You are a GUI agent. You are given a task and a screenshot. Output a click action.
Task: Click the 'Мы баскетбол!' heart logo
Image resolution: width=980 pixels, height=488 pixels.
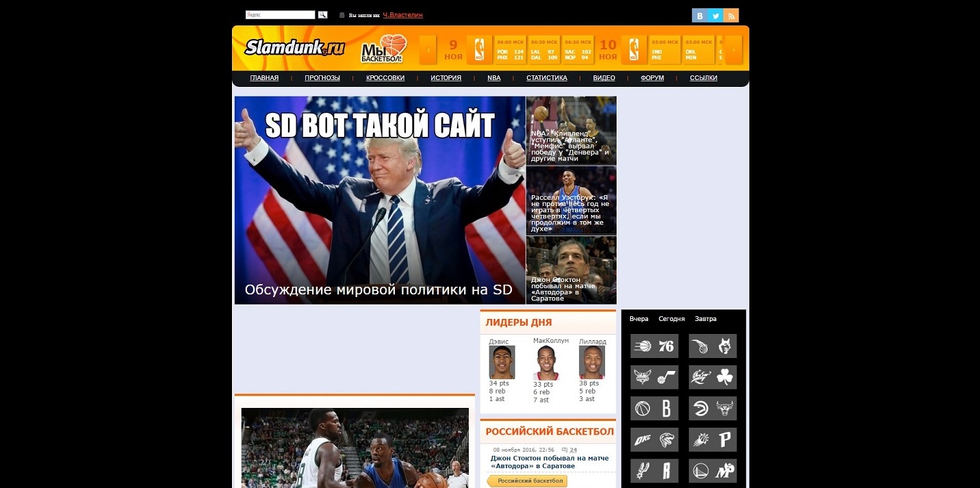click(x=383, y=49)
